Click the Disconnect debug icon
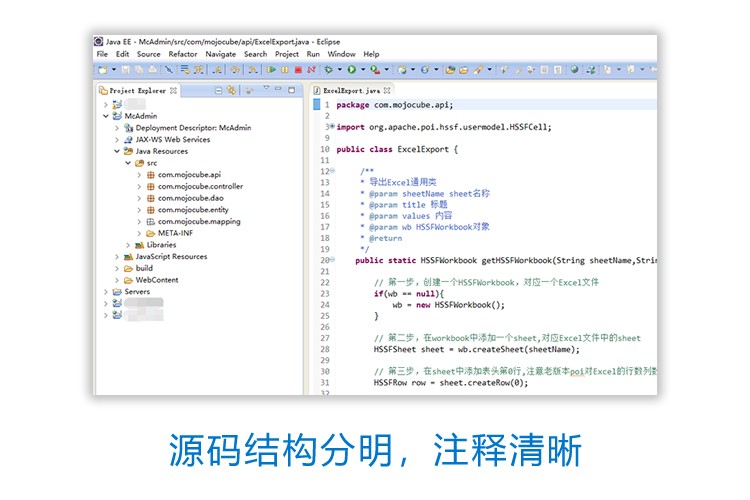Screen dimensions: 750x500 [x=311, y=70]
